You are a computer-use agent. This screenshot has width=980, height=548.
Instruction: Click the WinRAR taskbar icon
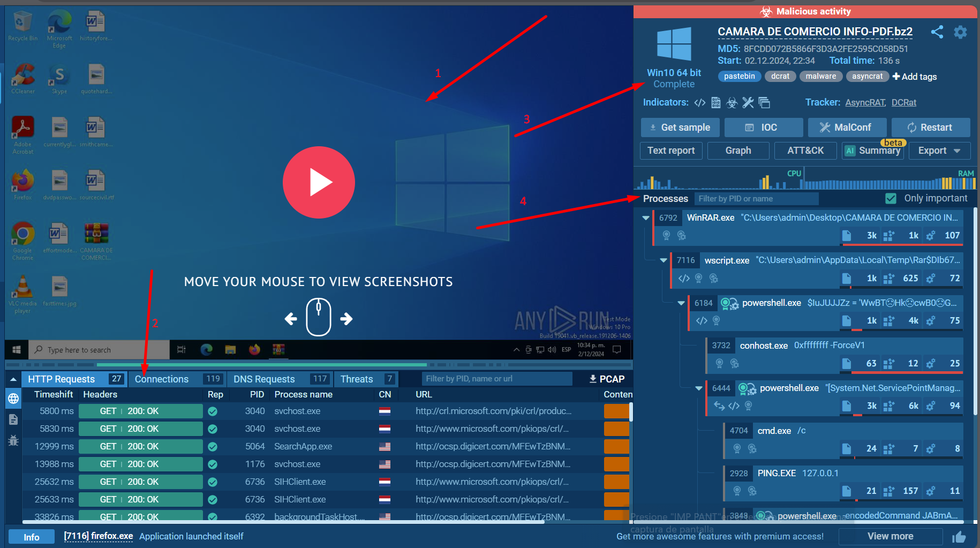click(x=278, y=350)
